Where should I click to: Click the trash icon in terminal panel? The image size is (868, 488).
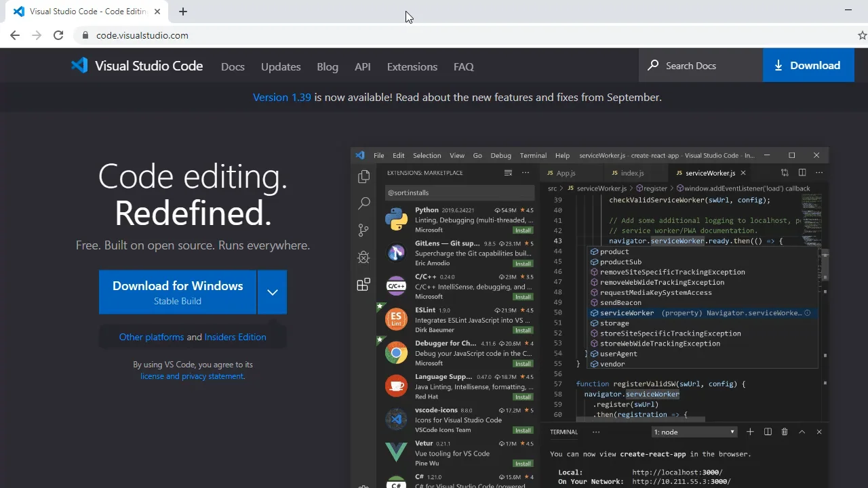(x=785, y=432)
